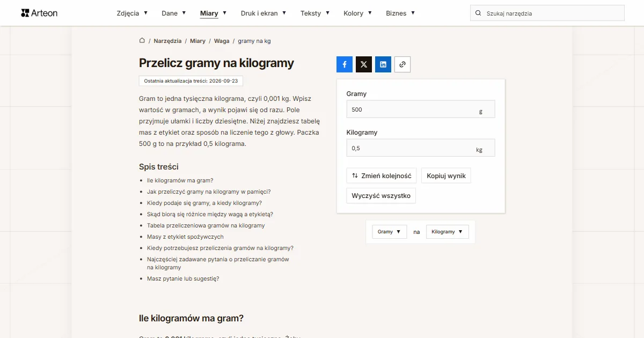Screen dimensions: 644x338
Task: Click Kopiuj wynik button
Action: point(446,176)
